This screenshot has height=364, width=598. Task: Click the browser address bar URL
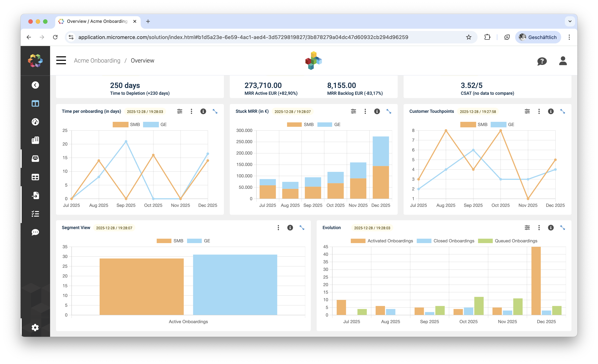click(243, 37)
